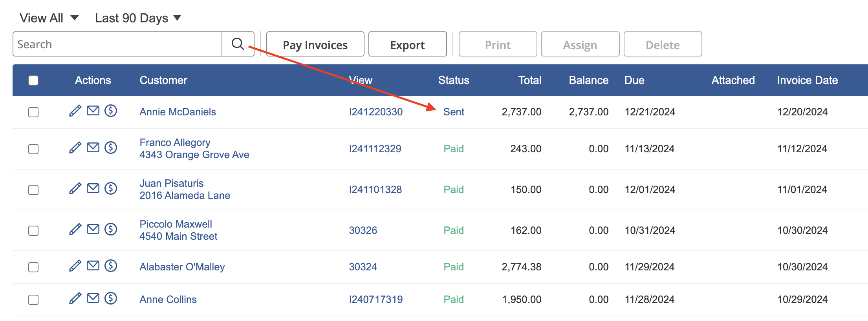Open the Last 90 Days date dropdown
Image resolution: width=868 pixels, height=321 pixels.
tap(138, 18)
